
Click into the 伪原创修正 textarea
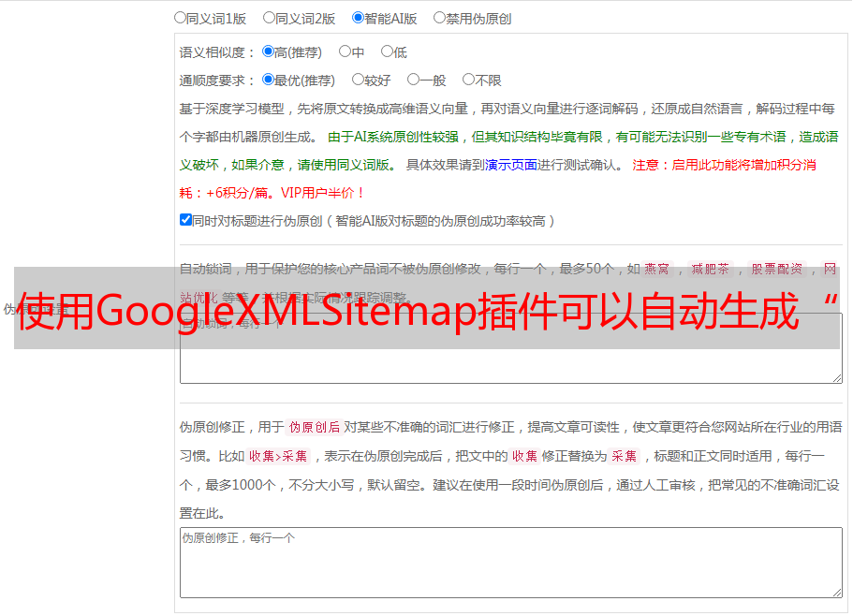511,563
